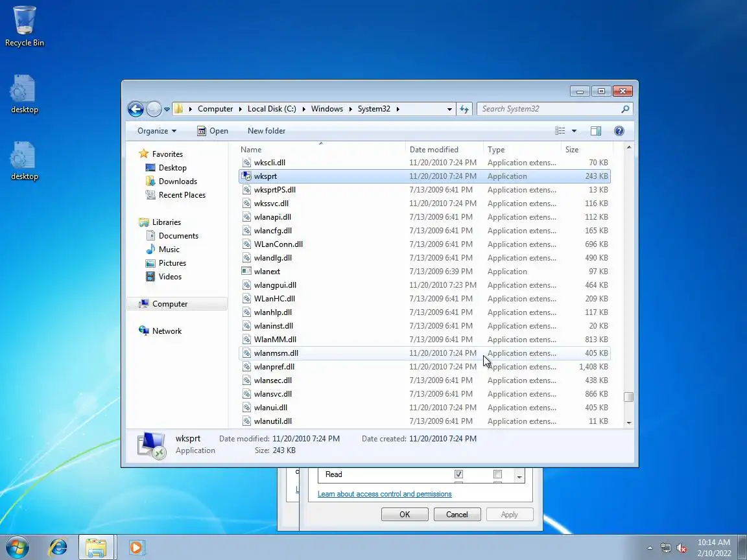Click the Forward navigation arrow button
The image size is (747, 560).
coord(154,109)
